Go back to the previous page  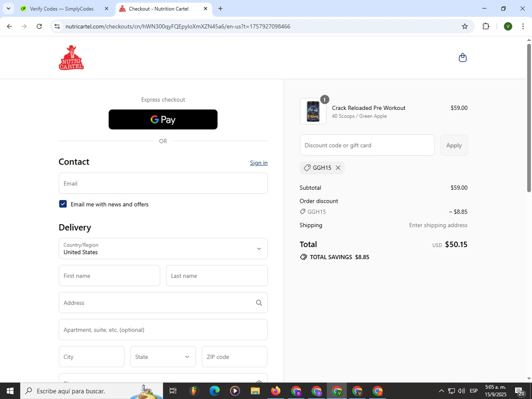coord(10,26)
